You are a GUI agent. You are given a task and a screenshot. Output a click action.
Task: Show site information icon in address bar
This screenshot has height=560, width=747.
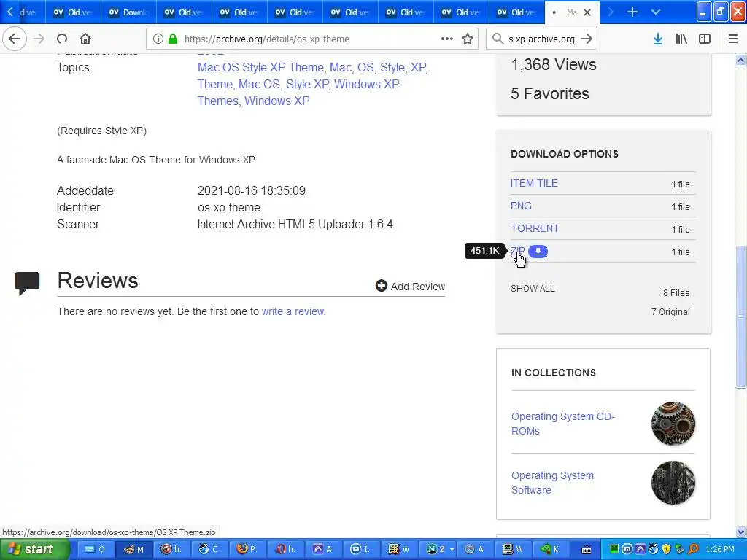(x=158, y=39)
